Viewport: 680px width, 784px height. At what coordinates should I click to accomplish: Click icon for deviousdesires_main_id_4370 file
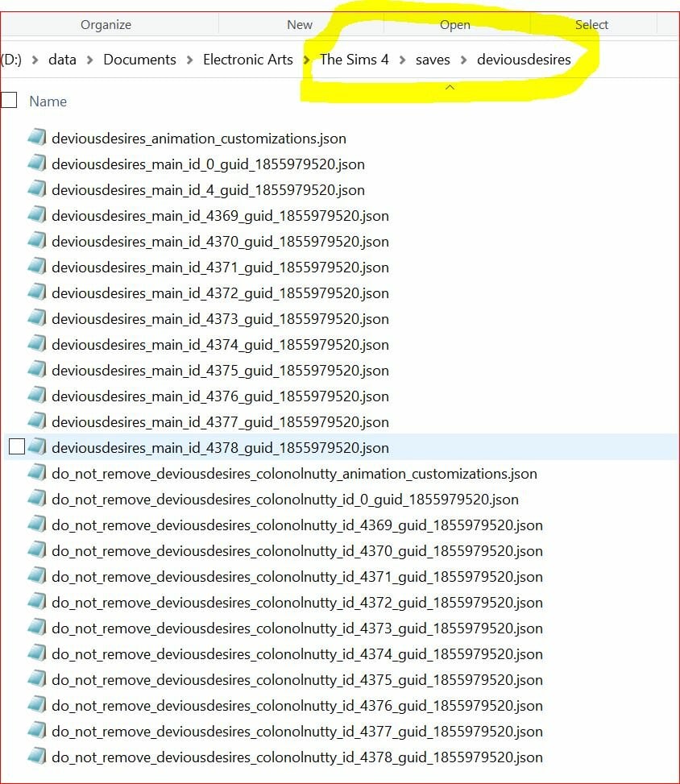pyautogui.click(x=37, y=240)
